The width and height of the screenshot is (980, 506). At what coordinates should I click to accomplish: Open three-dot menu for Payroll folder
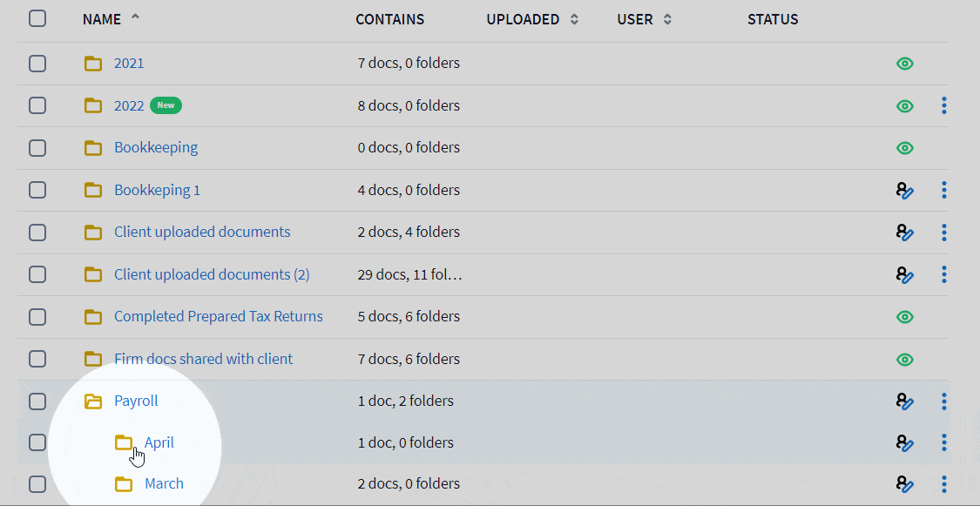coord(944,401)
